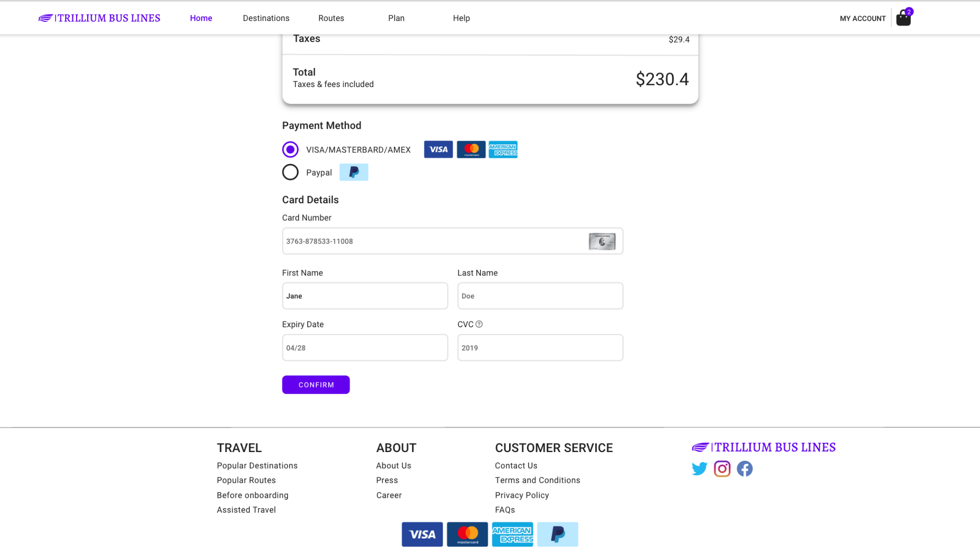Open Instagram from footer social icons
The width and height of the screenshot is (980, 553).
pos(722,469)
